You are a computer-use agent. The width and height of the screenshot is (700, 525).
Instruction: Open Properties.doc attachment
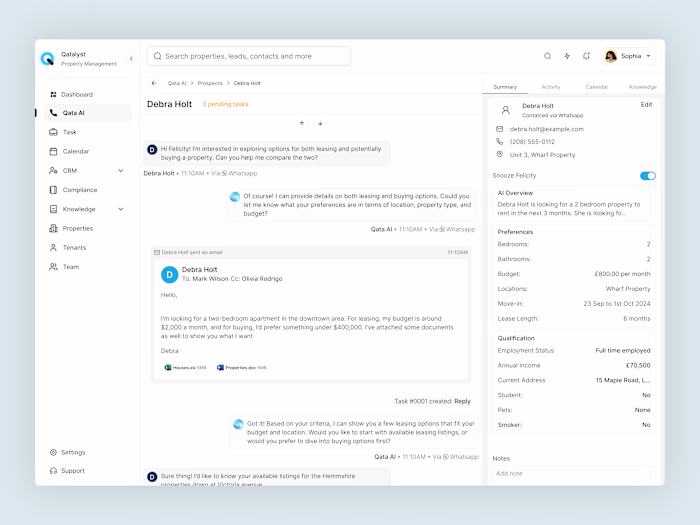242,368
